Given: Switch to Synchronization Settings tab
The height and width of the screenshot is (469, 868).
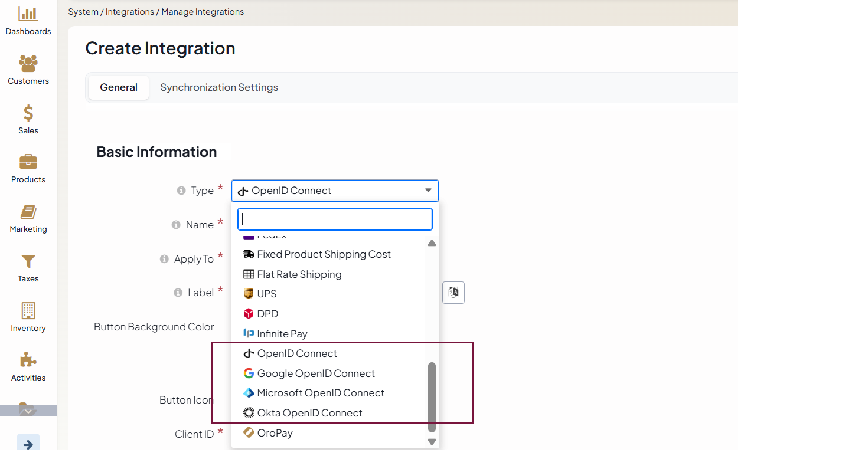Looking at the screenshot, I should point(218,87).
